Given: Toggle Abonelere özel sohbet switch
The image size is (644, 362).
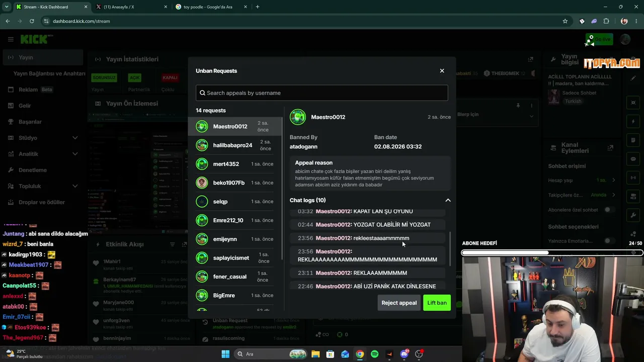Looking at the screenshot, I should (x=610, y=210).
